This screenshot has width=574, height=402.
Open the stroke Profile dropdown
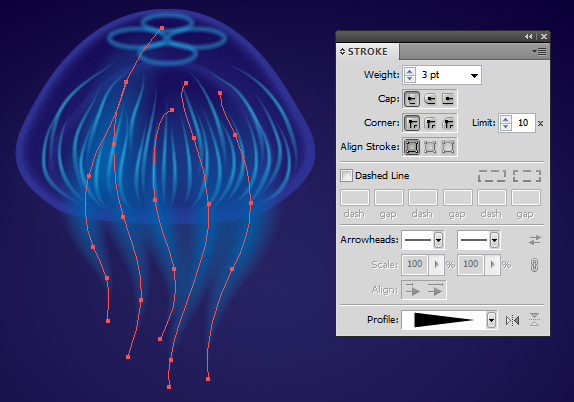click(491, 321)
